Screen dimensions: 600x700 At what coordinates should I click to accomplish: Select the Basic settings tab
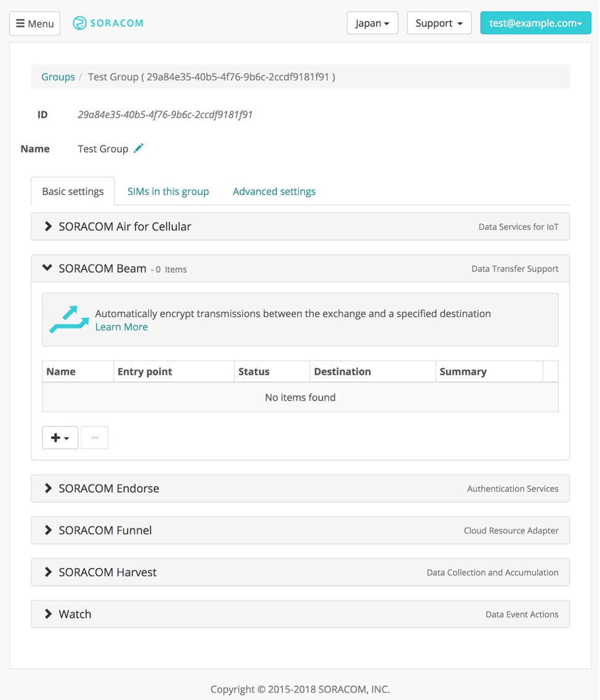[73, 191]
